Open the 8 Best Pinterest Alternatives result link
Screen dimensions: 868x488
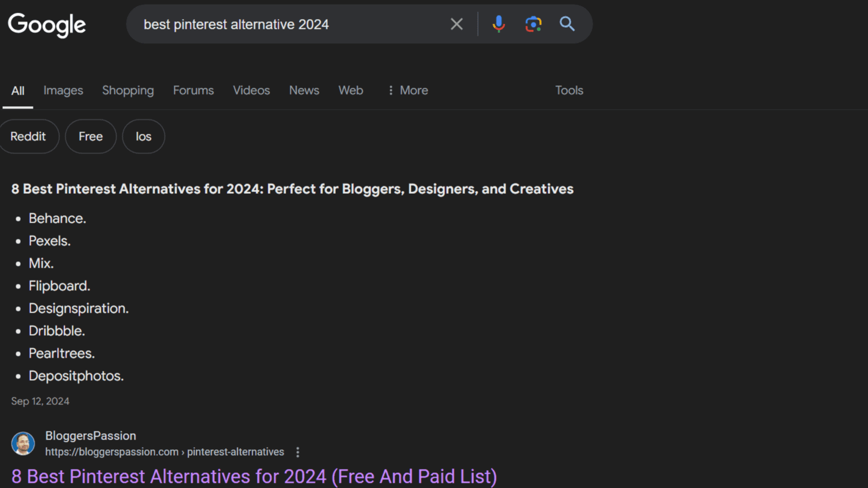click(254, 476)
